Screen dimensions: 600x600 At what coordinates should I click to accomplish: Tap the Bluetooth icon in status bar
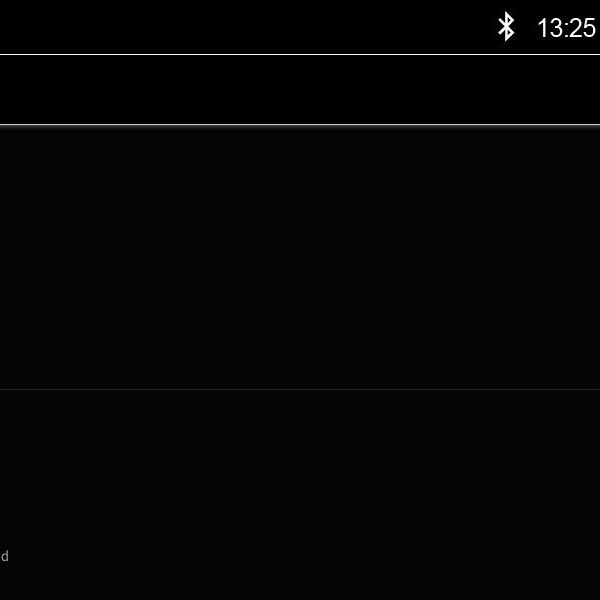click(x=506, y=27)
